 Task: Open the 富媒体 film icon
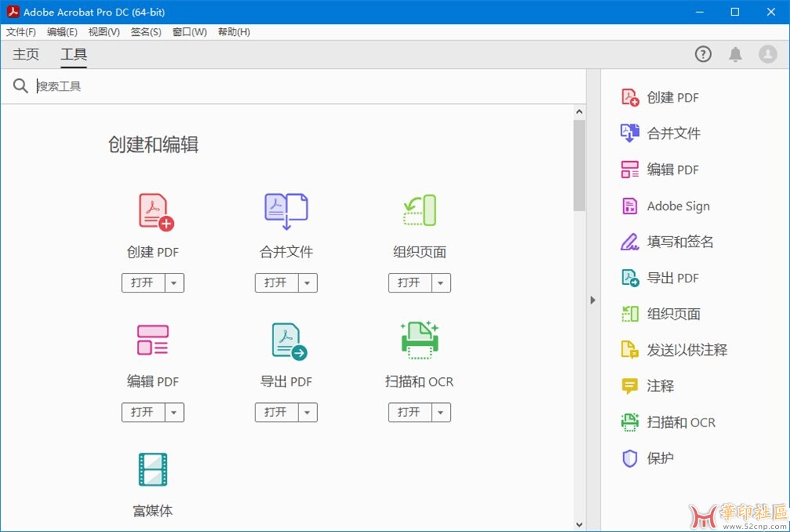(153, 469)
